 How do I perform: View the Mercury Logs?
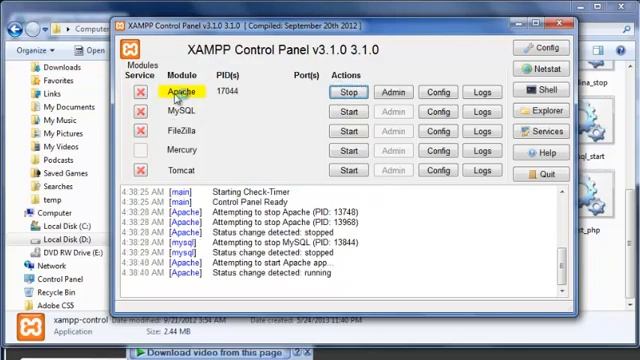tap(482, 151)
